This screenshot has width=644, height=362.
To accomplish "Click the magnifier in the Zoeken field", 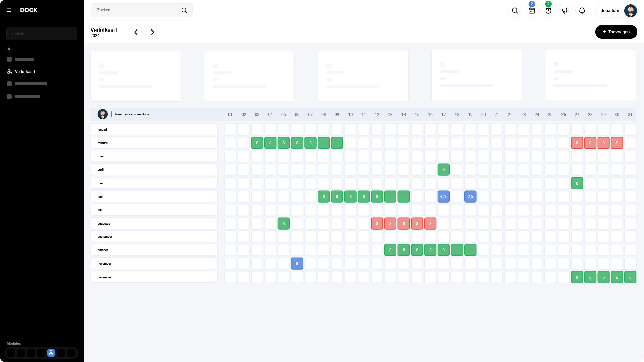I will 184,10.
